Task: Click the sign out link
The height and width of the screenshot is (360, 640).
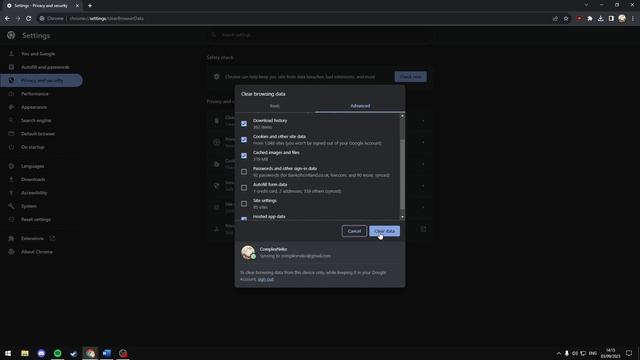Action: 265,279
